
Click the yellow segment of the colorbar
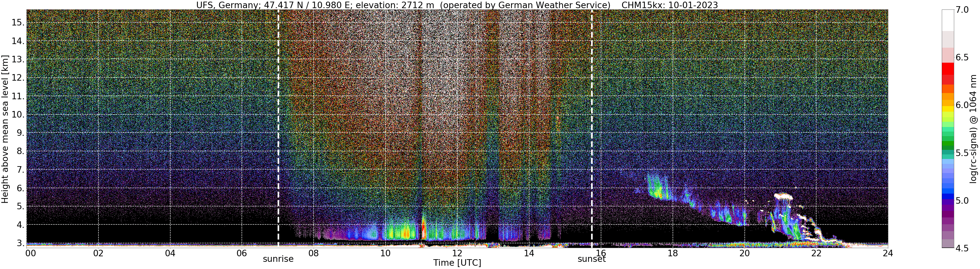[x=948, y=109]
